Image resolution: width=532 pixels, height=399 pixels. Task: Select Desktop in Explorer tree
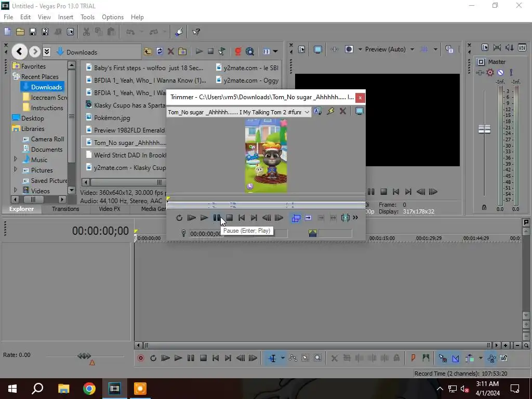(33, 118)
